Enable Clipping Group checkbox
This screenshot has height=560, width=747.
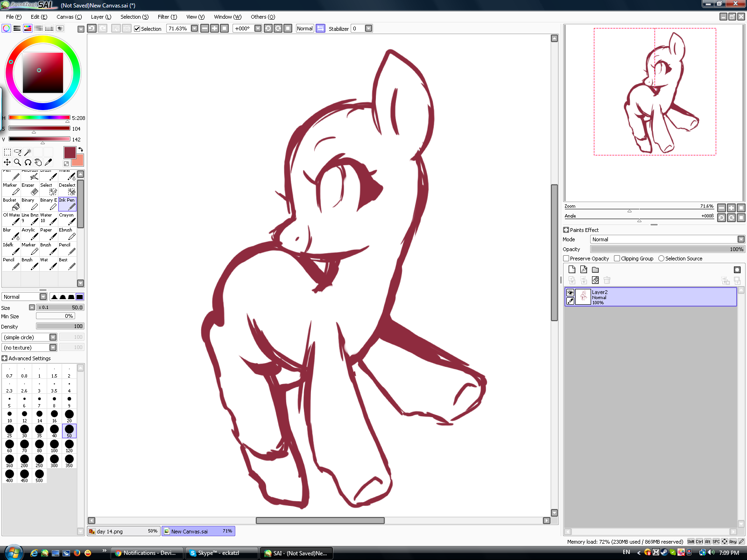617,259
